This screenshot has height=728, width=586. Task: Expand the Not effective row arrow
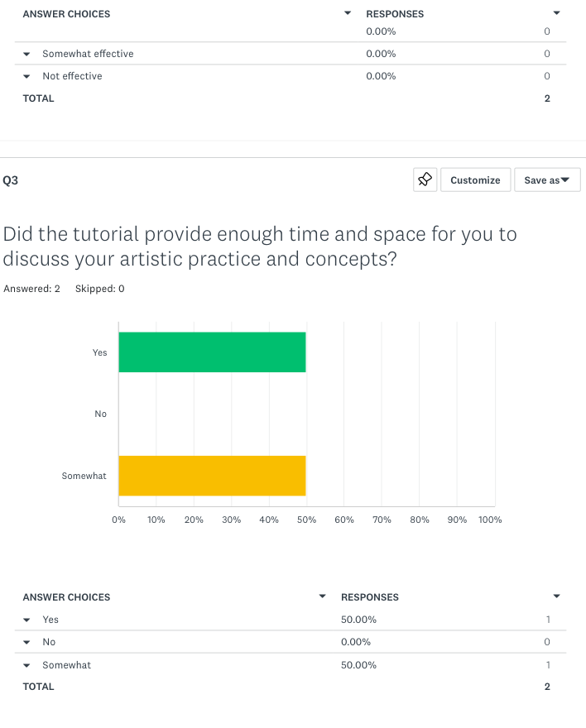tap(27, 76)
